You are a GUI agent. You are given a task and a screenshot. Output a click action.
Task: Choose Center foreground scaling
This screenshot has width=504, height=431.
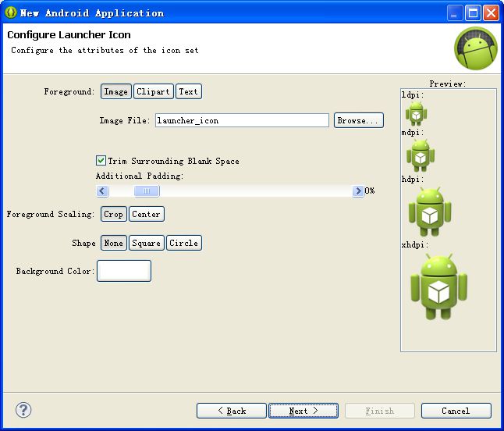tap(146, 214)
